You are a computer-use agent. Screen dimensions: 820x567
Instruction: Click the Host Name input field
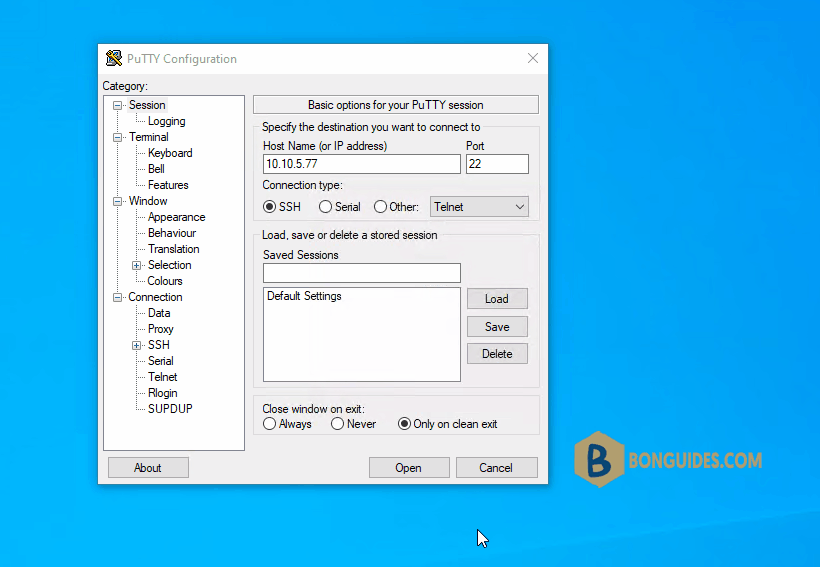[x=361, y=164]
